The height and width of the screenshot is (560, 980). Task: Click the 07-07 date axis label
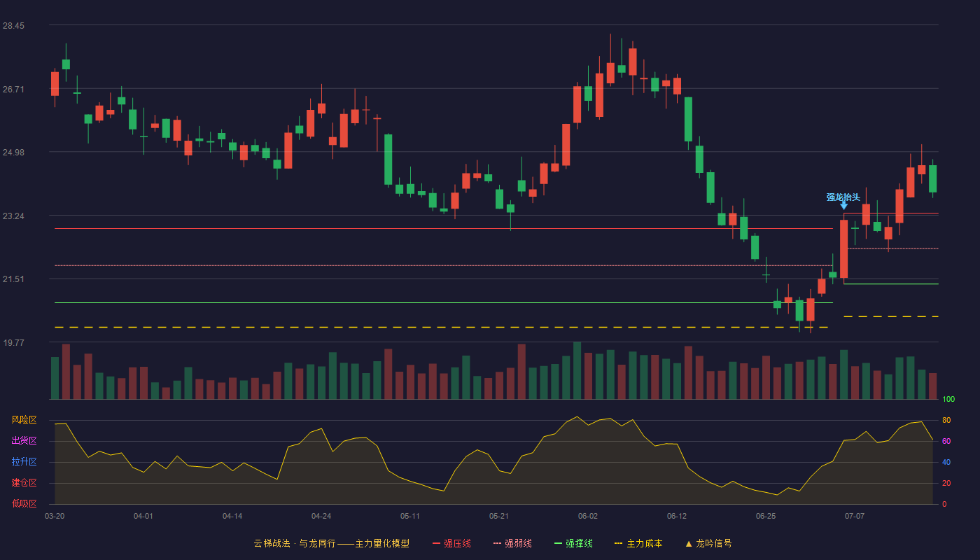click(855, 516)
